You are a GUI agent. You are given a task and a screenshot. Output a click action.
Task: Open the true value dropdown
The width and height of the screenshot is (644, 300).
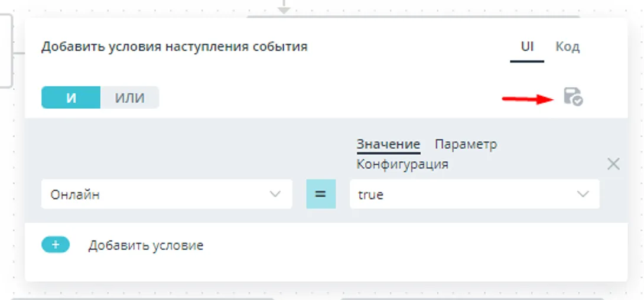pos(474,194)
